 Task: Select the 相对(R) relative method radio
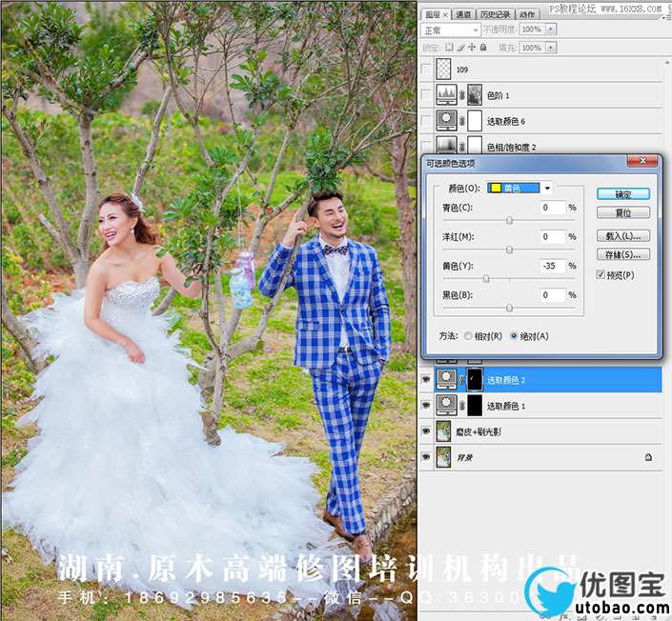coord(468,336)
